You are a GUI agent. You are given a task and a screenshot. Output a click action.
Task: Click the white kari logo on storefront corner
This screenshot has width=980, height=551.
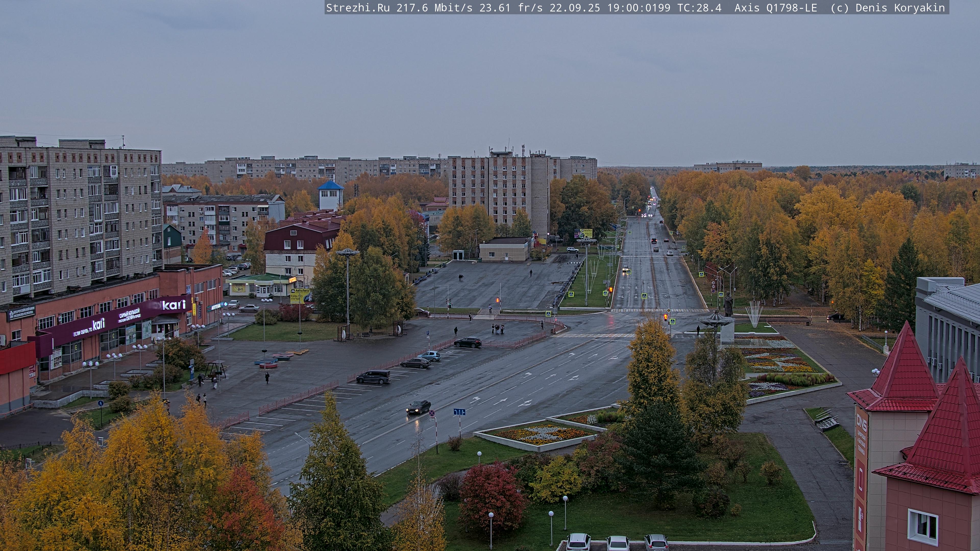[174, 305]
